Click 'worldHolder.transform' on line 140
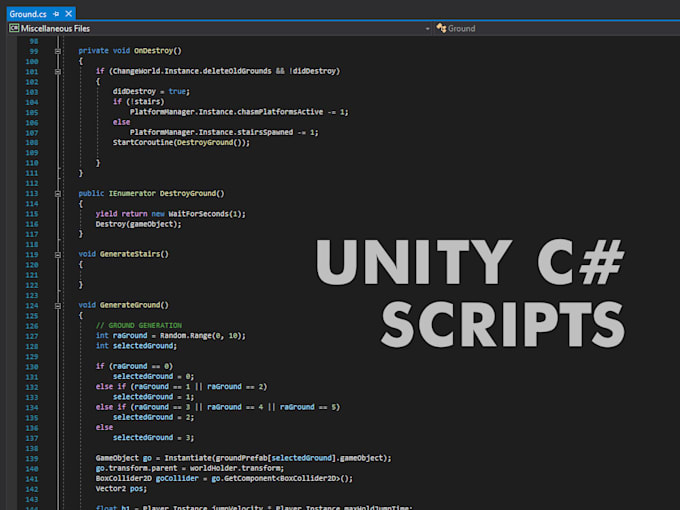The height and width of the screenshot is (510, 680). pos(235,468)
